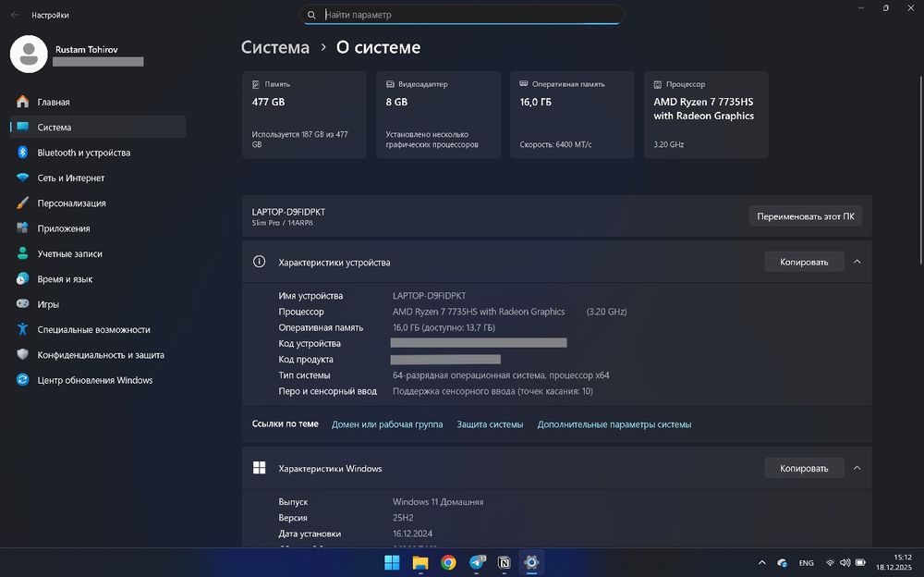Click the 25H2 version value
924x577 pixels.
403,518
